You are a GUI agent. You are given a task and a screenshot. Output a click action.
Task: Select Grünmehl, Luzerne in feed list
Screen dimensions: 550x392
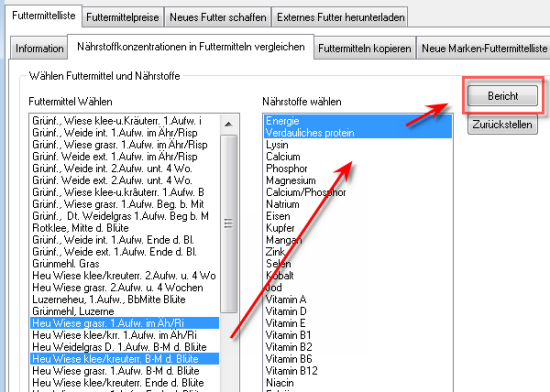[125, 312]
